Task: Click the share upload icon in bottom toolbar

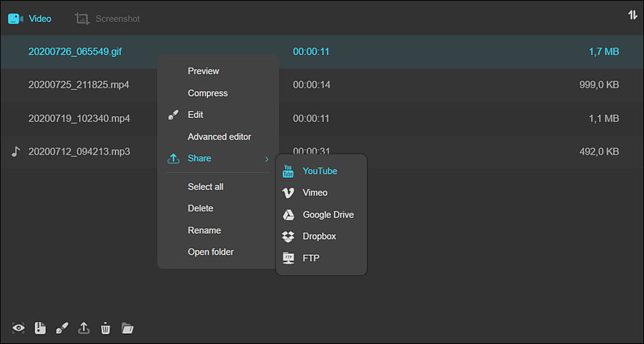Action: pyautogui.click(x=84, y=328)
